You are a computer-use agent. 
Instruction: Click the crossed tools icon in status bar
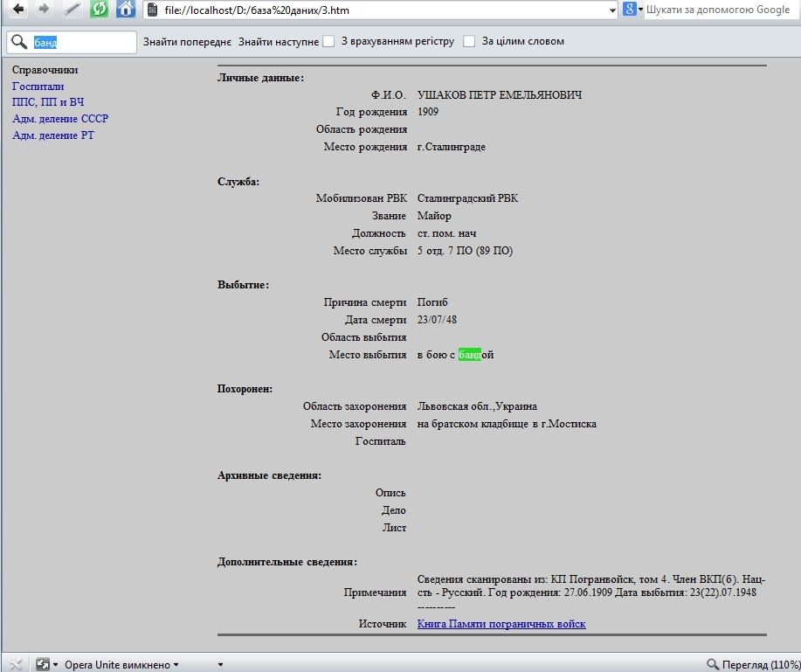pyautogui.click(x=16, y=664)
